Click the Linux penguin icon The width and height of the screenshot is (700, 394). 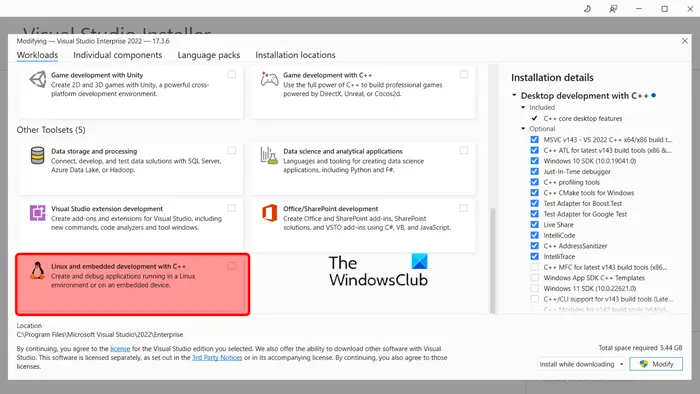tap(38, 271)
